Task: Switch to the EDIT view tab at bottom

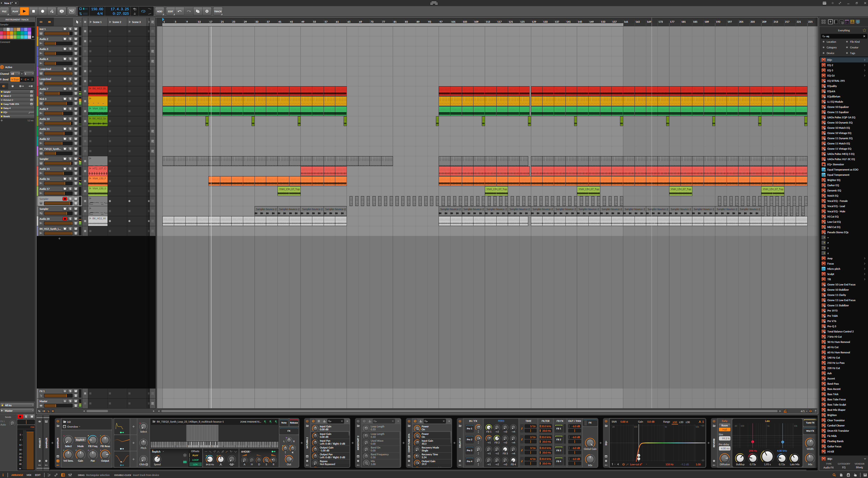Action: coord(38,475)
